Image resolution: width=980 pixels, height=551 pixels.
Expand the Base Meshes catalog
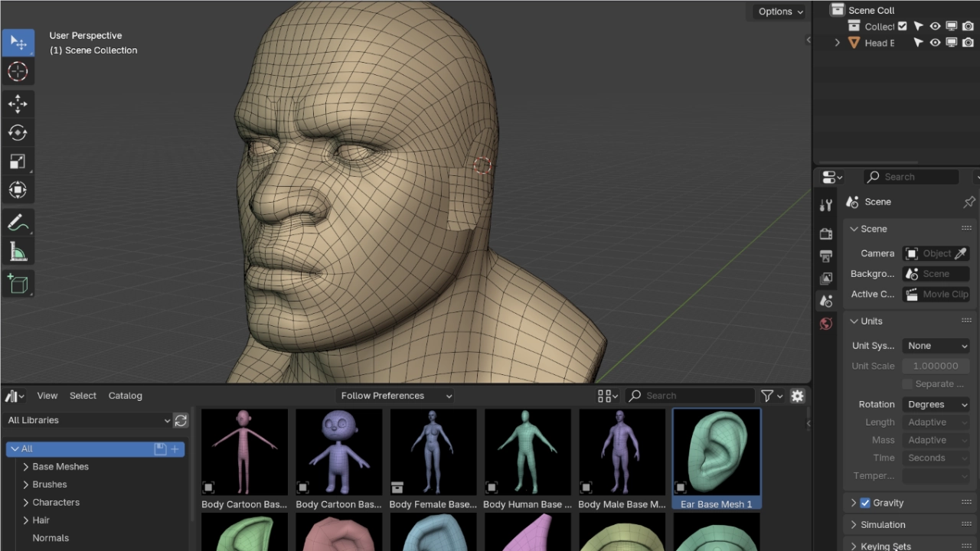26,467
